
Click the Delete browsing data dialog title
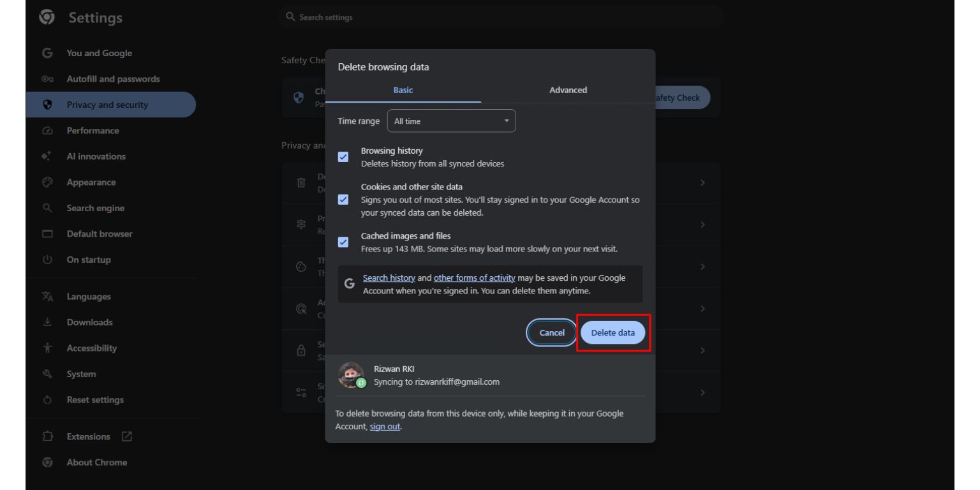383,66
